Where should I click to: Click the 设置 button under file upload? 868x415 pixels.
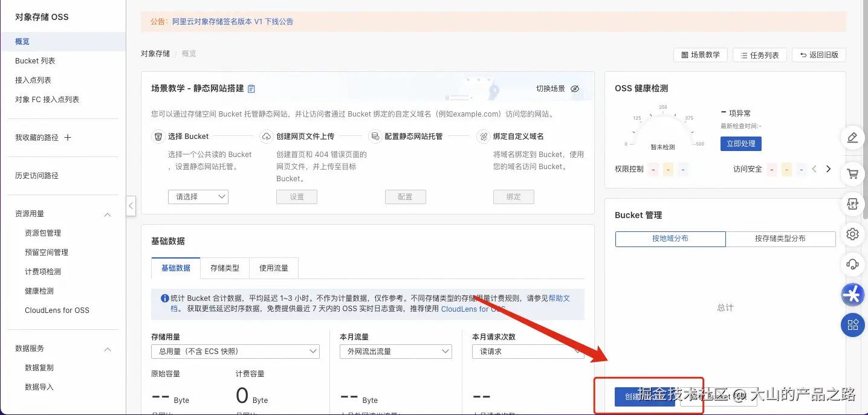297,197
